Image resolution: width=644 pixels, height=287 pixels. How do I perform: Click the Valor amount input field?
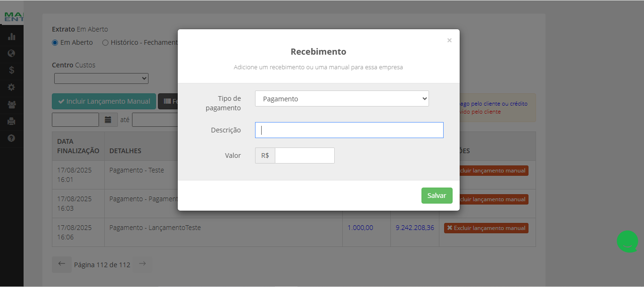point(305,156)
